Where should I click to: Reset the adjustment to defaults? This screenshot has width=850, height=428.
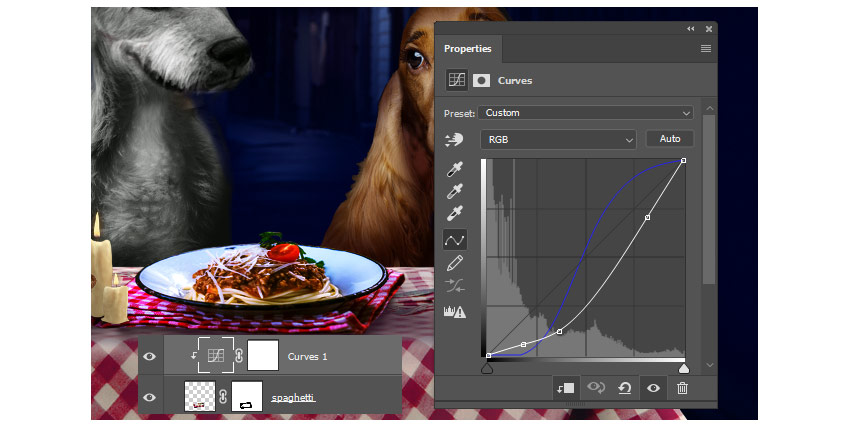click(x=624, y=388)
